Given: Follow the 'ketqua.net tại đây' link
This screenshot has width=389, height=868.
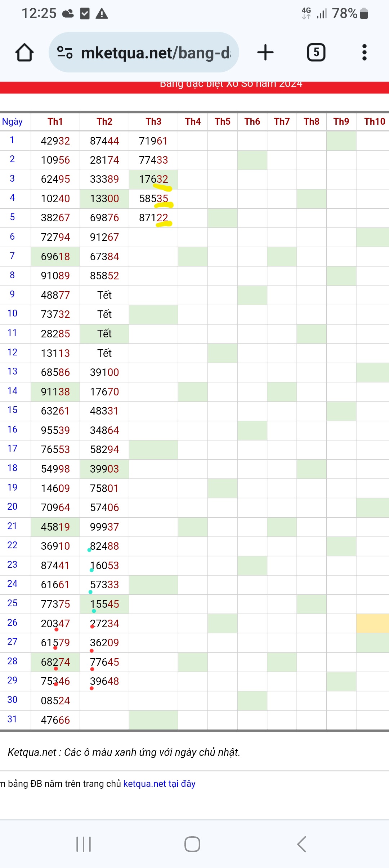Looking at the screenshot, I should click(159, 784).
